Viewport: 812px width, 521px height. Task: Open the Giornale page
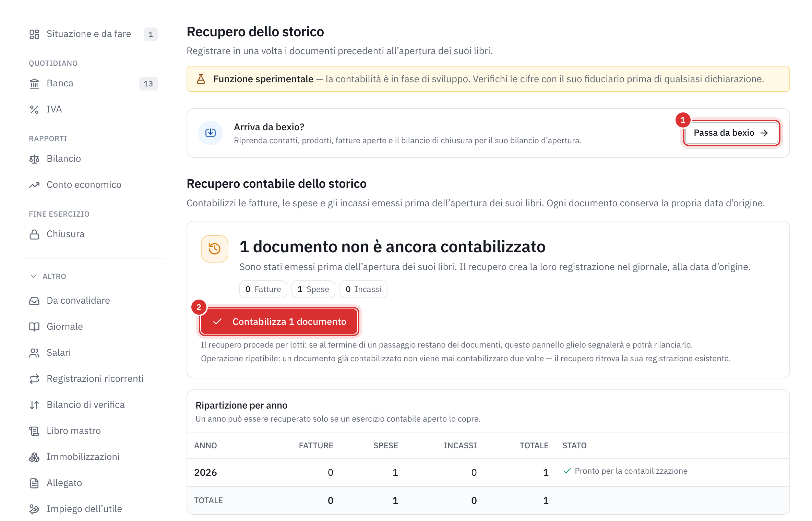pos(93,327)
